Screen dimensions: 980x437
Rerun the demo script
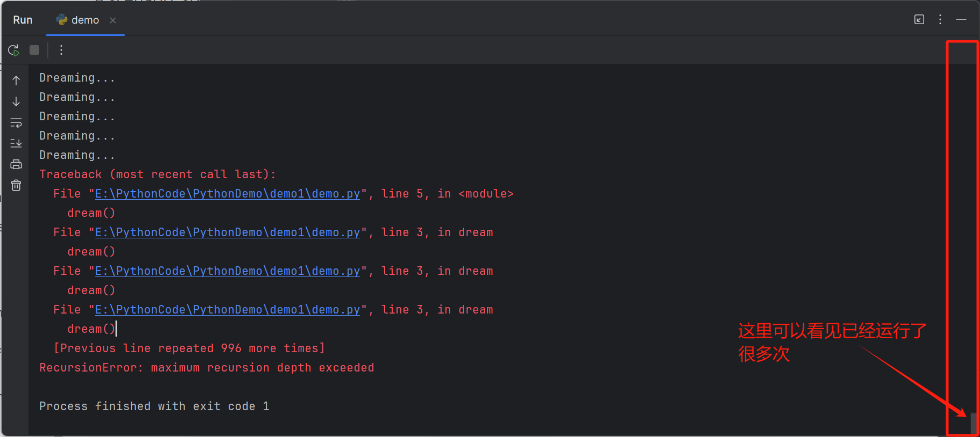(x=14, y=50)
